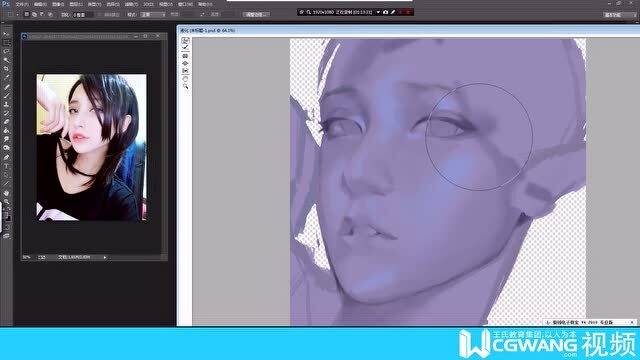This screenshot has width=640, height=360.
Task: Open the 窗口 (Window) menu
Action: point(185,4)
